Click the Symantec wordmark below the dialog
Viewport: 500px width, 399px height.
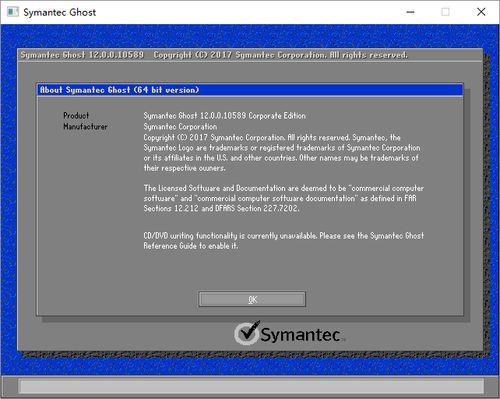(x=300, y=334)
